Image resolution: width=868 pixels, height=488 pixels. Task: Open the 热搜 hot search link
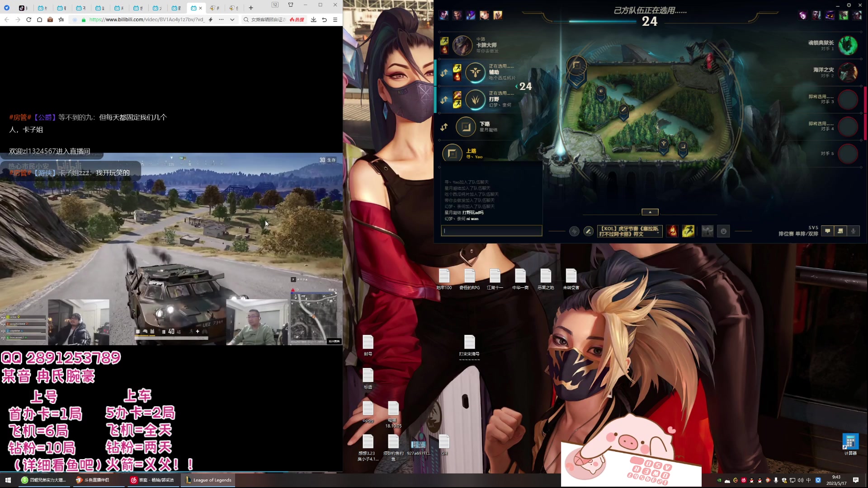tap(297, 19)
